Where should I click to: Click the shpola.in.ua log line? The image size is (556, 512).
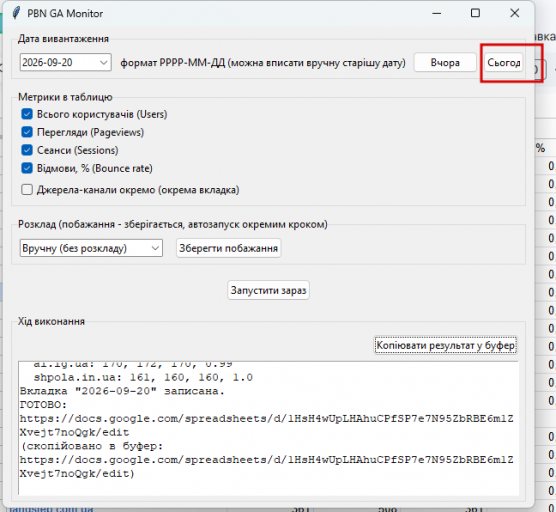click(x=143, y=377)
